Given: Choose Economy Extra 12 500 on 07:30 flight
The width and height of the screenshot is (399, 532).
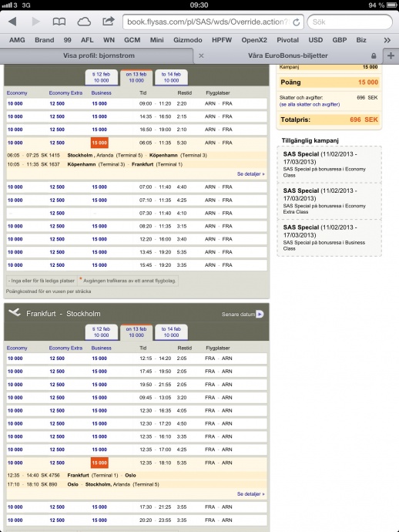Looking at the screenshot, I should (57, 213).
